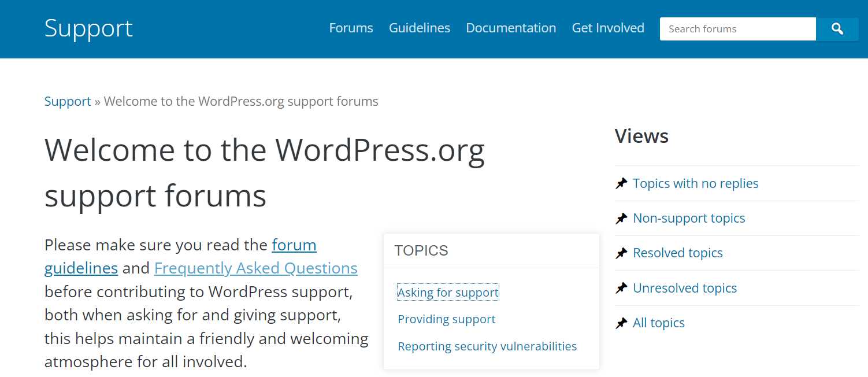Open the Frequently Asked Questions link

point(256,268)
